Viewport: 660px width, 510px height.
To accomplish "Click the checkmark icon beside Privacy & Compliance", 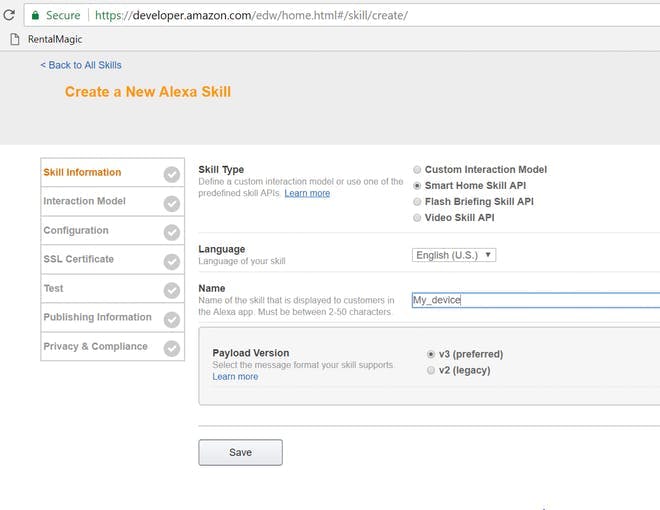I will pyautogui.click(x=172, y=348).
